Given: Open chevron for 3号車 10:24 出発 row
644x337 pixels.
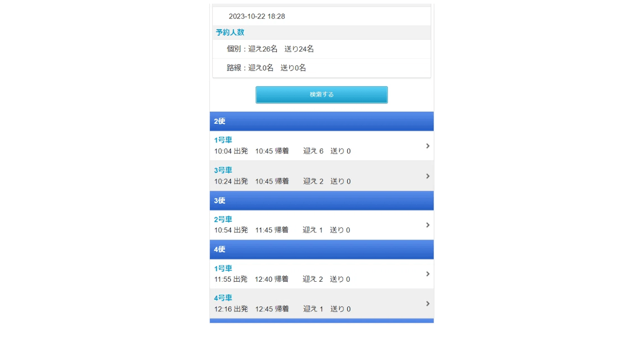Looking at the screenshot, I should 428,176.
